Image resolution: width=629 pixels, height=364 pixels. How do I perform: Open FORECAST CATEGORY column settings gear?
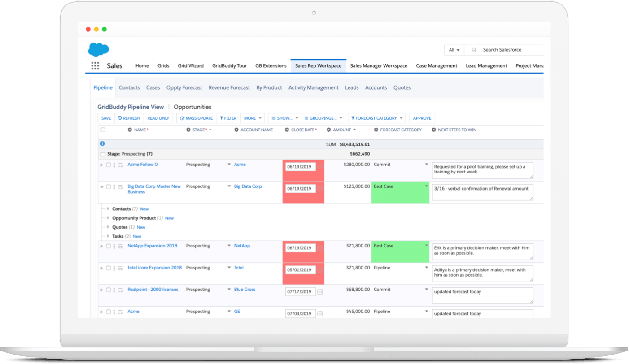pyautogui.click(x=376, y=130)
